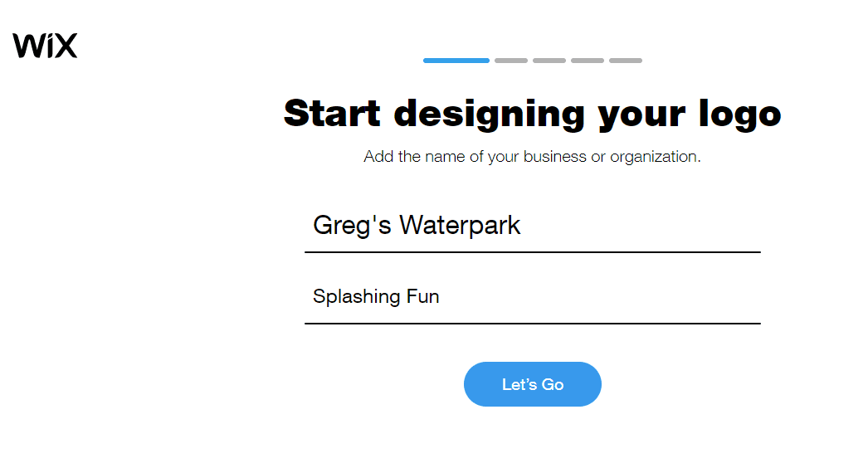Viewport: 868px width, 468px height.
Task: Click the 'Add the name of your business' subtitle
Action: click(x=532, y=157)
